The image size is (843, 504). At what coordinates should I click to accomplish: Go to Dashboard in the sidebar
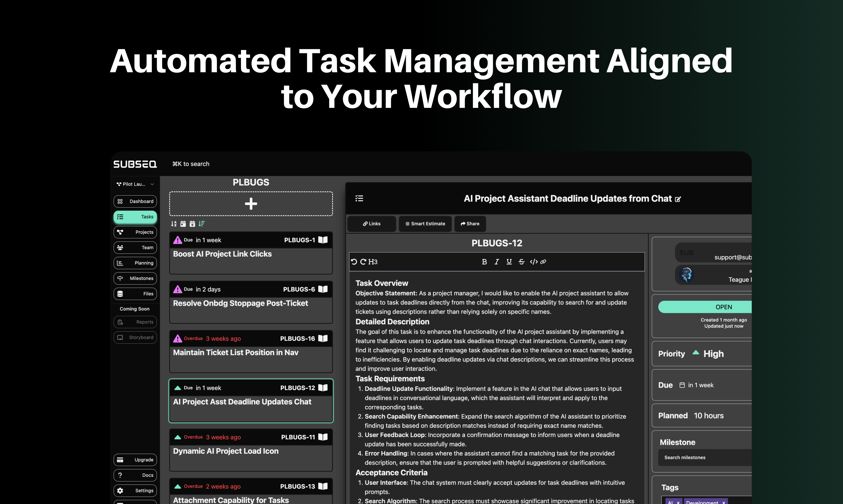(x=135, y=201)
